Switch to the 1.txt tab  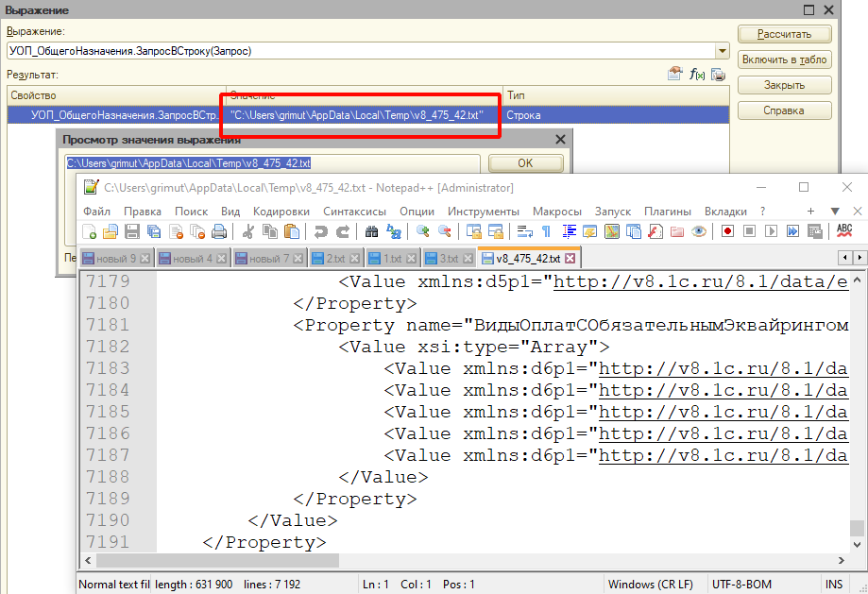[392, 259]
